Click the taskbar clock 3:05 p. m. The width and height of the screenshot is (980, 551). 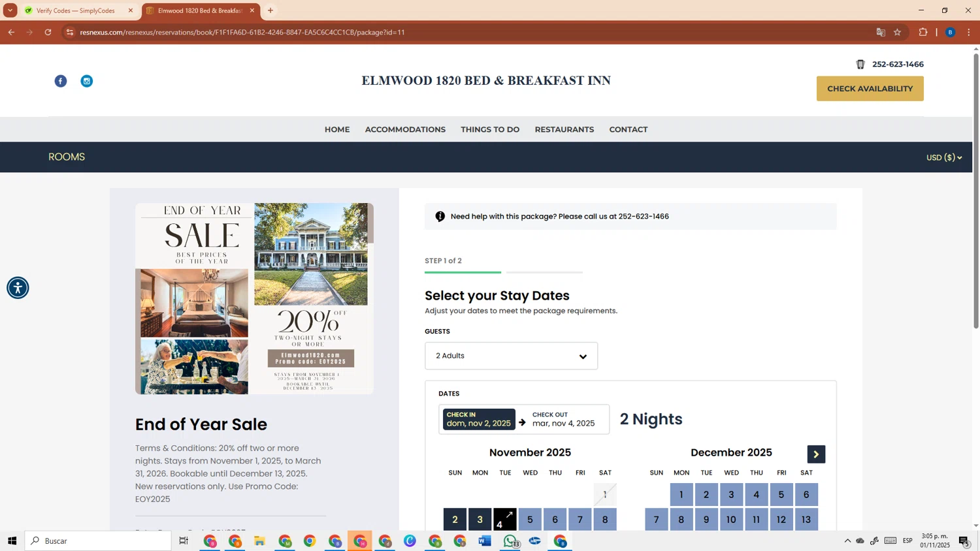point(935,541)
